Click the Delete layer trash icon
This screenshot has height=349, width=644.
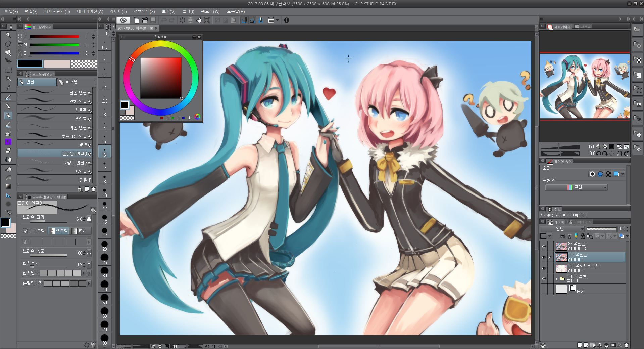(626, 345)
